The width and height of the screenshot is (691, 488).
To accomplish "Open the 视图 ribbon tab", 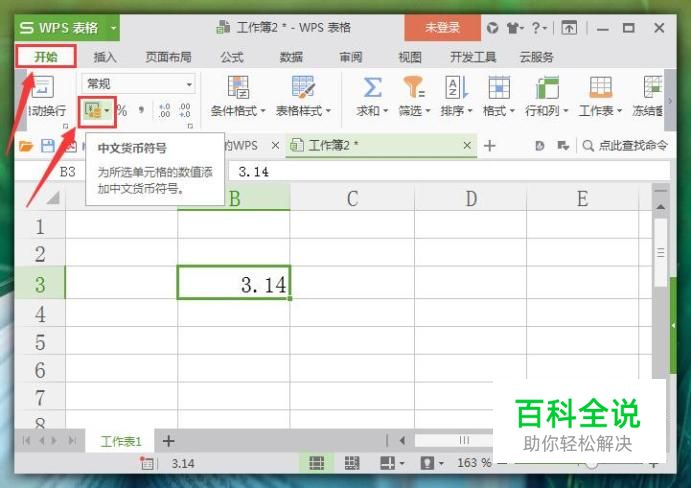I will click(410, 57).
